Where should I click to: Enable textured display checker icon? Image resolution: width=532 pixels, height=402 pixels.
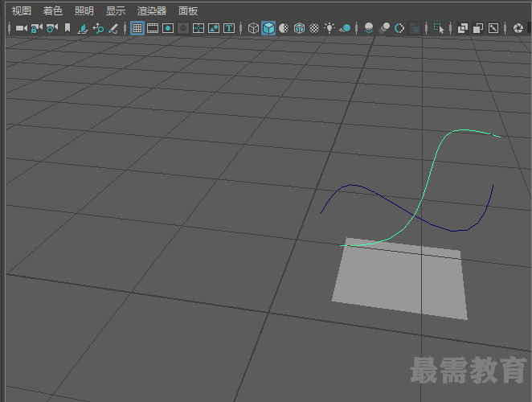pyautogui.click(x=314, y=28)
